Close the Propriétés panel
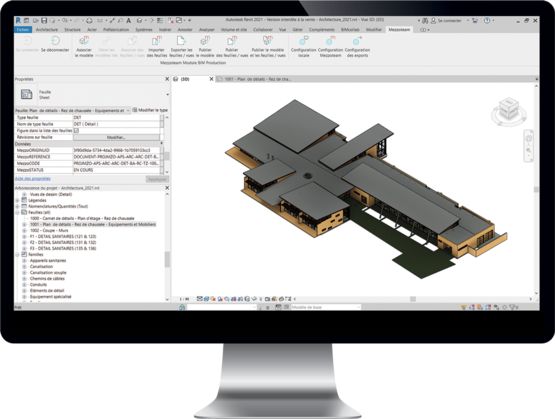 coord(167,79)
